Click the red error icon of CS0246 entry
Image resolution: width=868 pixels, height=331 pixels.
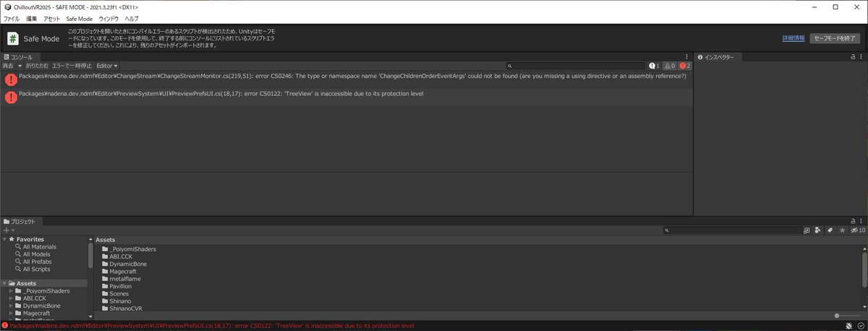click(x=10, y=79)
